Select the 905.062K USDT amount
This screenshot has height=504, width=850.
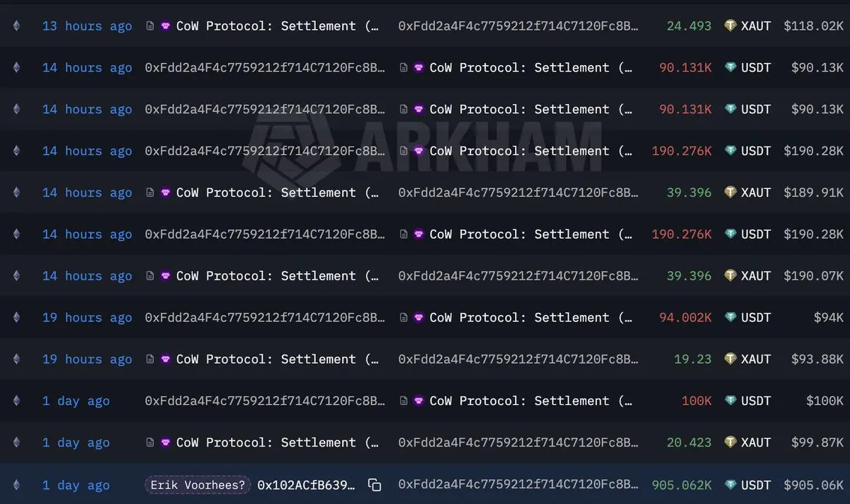pyautogui.click(x=681, y=485)
